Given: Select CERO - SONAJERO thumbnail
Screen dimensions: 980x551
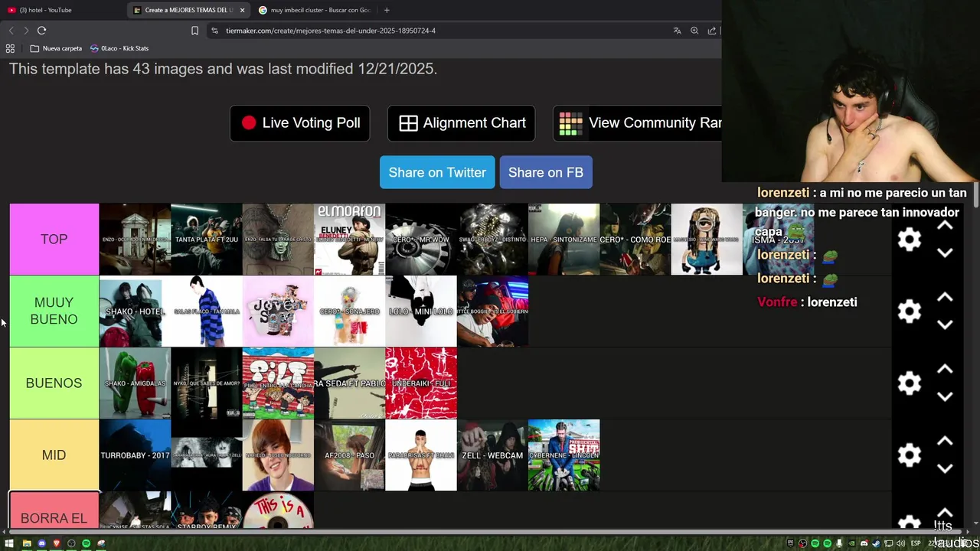Looking at the screenshot, I should click(x=349, y=311).
